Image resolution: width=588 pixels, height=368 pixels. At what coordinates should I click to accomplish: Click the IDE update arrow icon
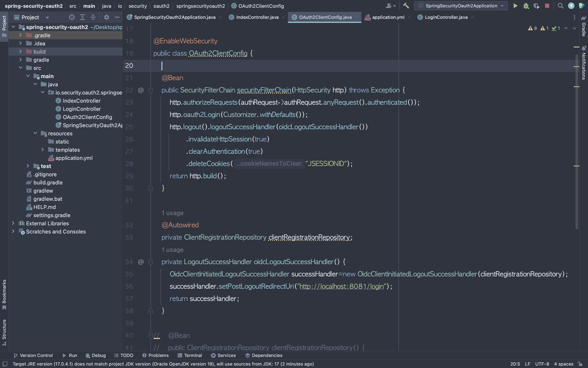coord(571,6)
